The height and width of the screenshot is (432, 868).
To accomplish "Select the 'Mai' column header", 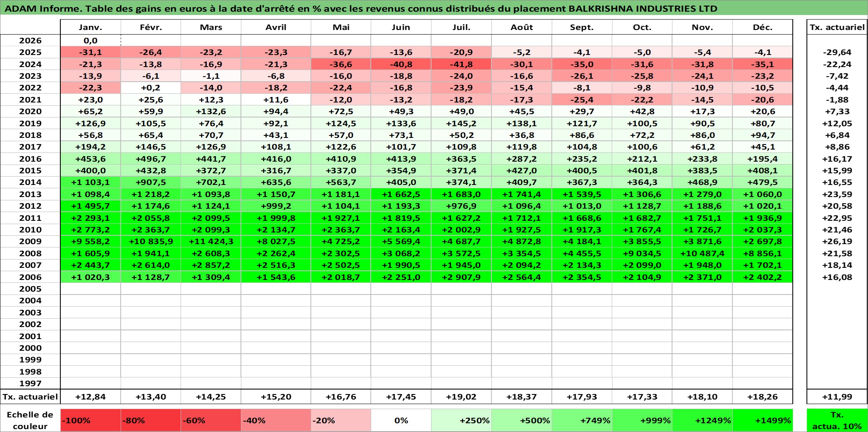I will 341,27.
